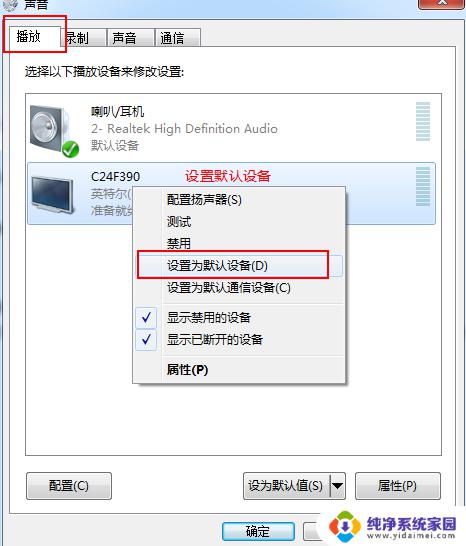Switch to the communications tab
The image size is (466, 546).
point(178,38)
